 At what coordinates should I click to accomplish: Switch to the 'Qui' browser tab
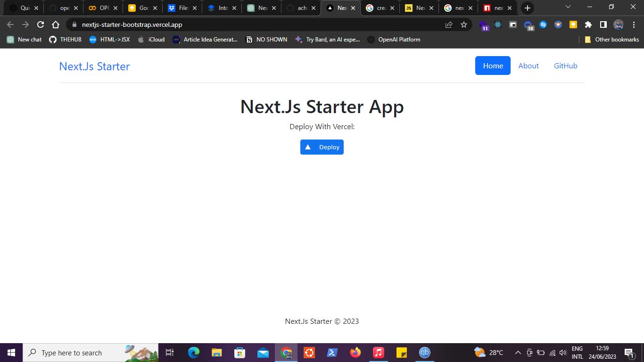[x=25, y=8]
